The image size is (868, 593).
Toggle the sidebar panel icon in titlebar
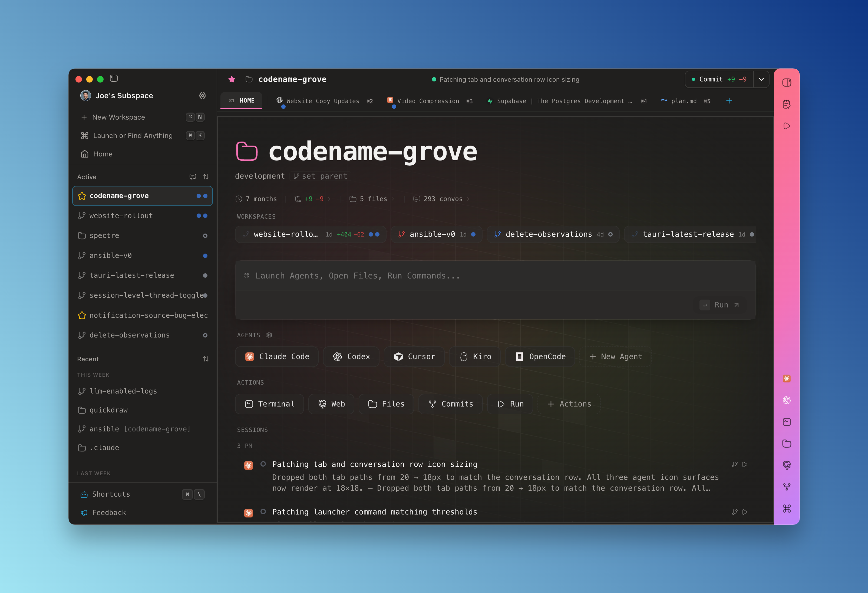tap(114, 78)
